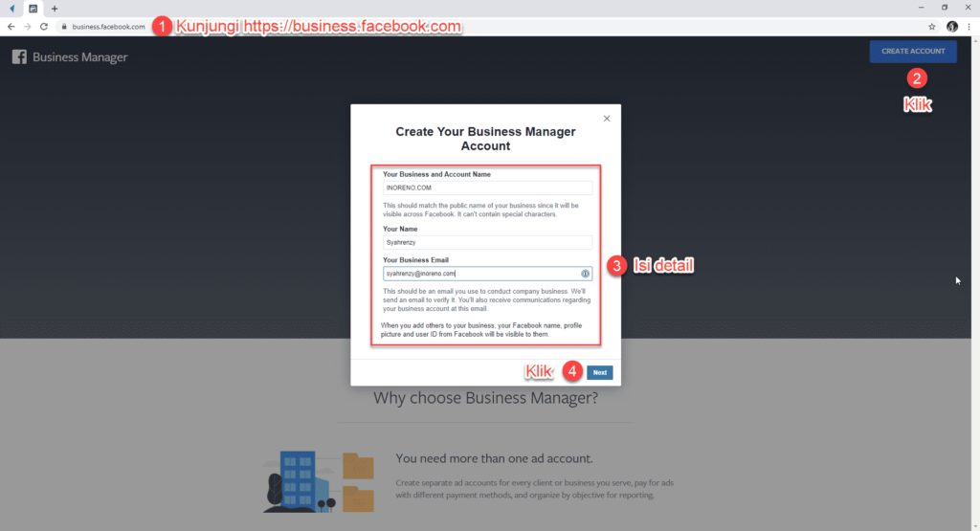Image resolution: width=980 pixels, height=531 pixels.
Task: Close the Create Business Manager Account dialog
Action: [607, 119]
